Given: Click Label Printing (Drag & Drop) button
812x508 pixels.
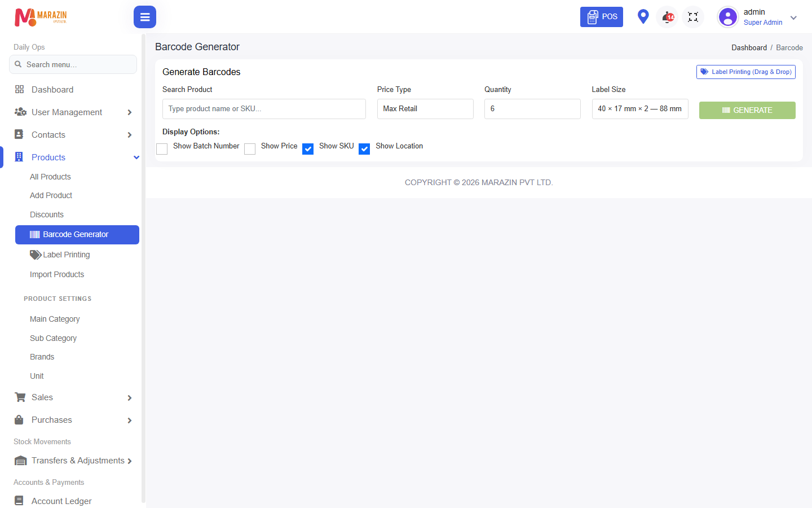Looking at the screenshot, I should click(746, 72).
